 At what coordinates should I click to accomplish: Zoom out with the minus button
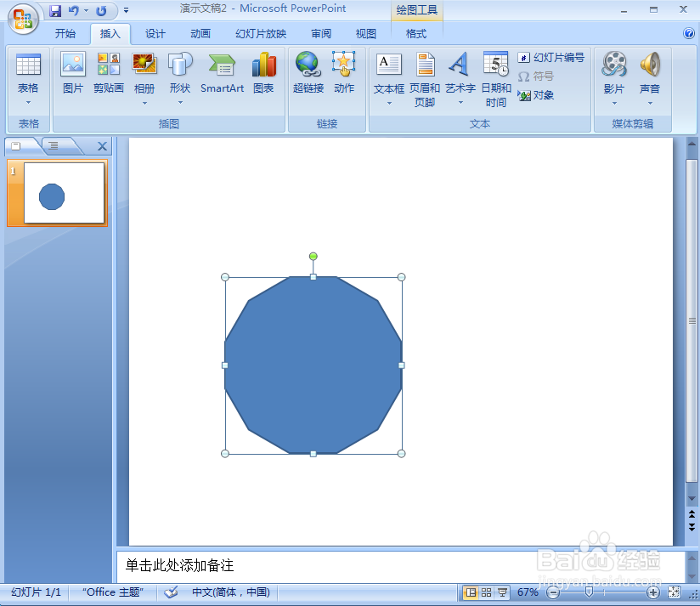pyautogui.click(x=553, y=592)
